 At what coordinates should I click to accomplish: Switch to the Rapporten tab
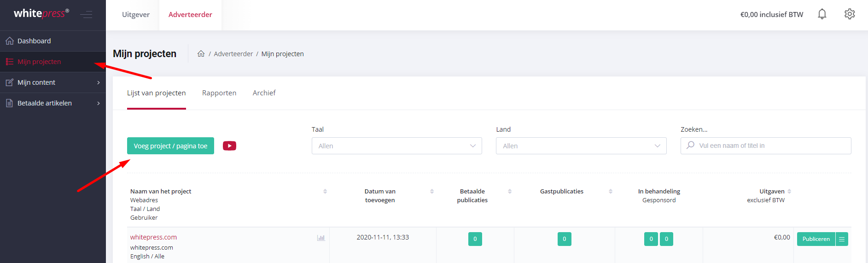[x=219, y=93]
